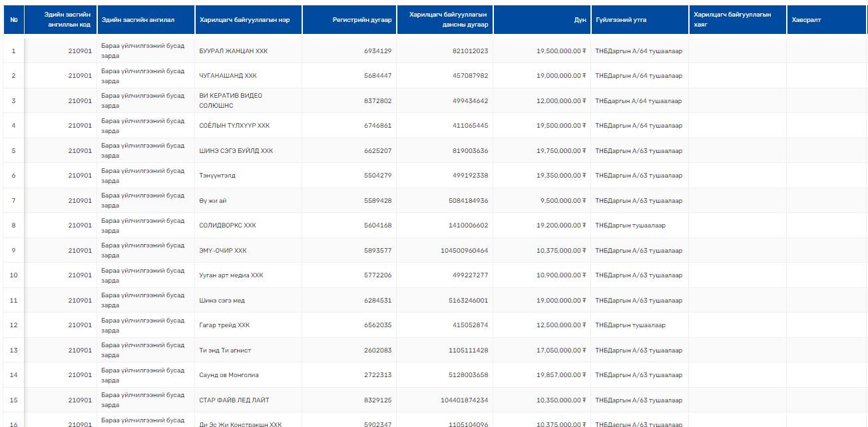Select account number 819003636
The height and width of the screenshot is (427, 868).
tap(470, 151)
